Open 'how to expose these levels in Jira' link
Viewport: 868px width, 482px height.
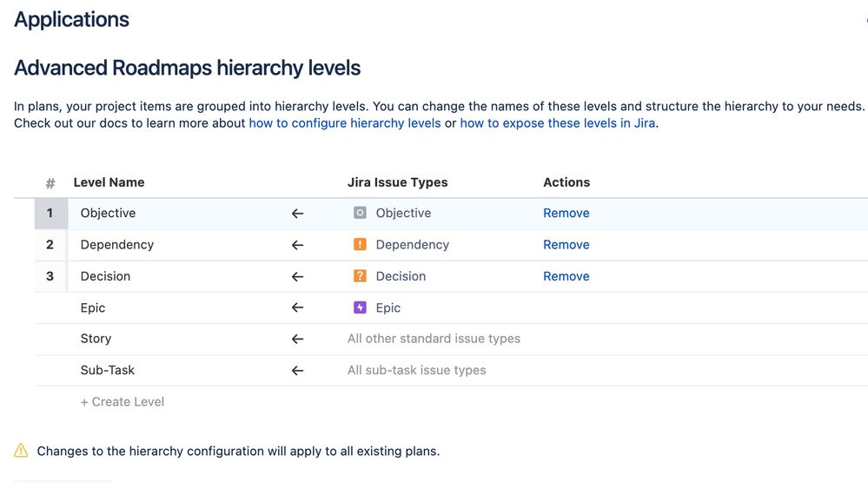click(x=557, y=123)
